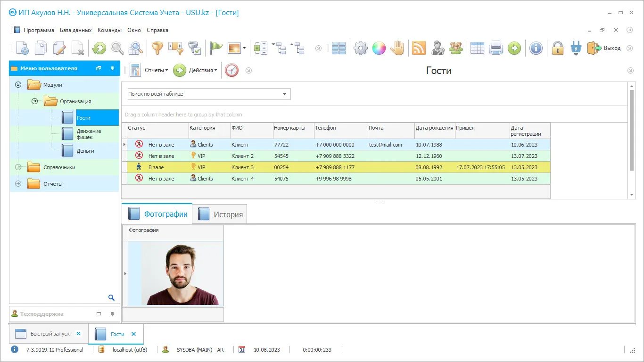Click the blue tiled windows layout icon
The image size is (644, 362).
coord(339,48)
